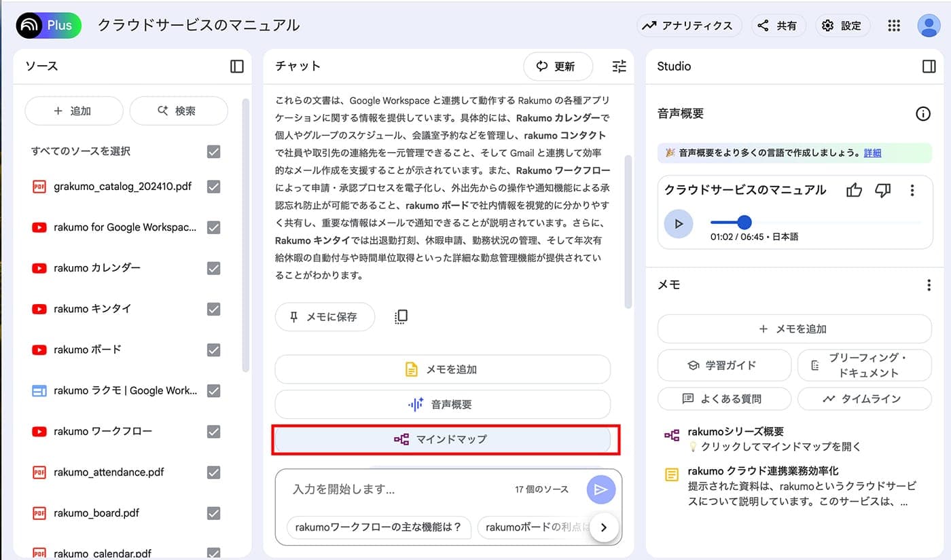Open audio overview more options menu
Viewport: 951px width, 560px height.
(912, 191)
